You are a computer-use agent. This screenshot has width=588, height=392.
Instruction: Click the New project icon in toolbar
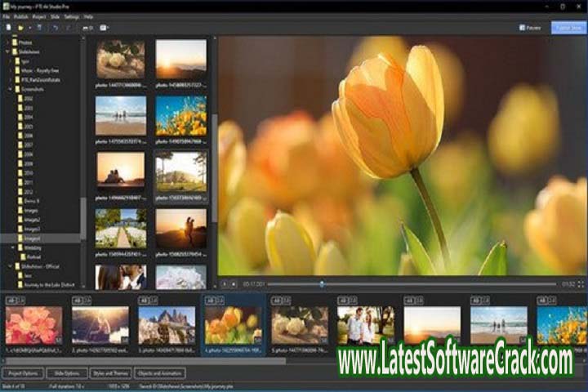point(8,28)
